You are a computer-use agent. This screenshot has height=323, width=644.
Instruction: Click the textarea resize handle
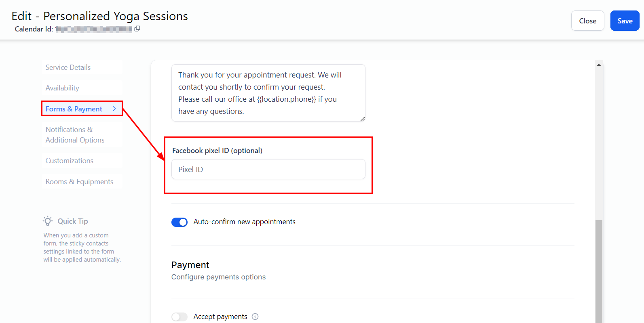pyautogui.click(x=363, y=119)
